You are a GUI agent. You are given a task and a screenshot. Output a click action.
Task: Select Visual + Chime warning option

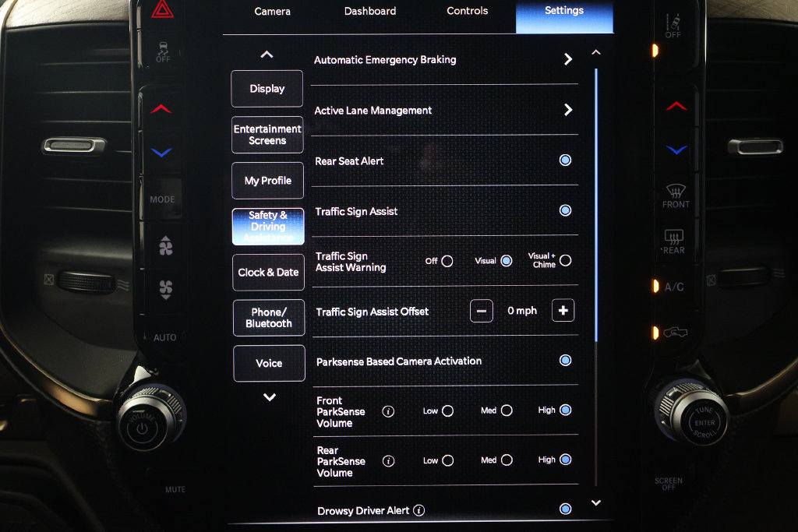[566, 260]
